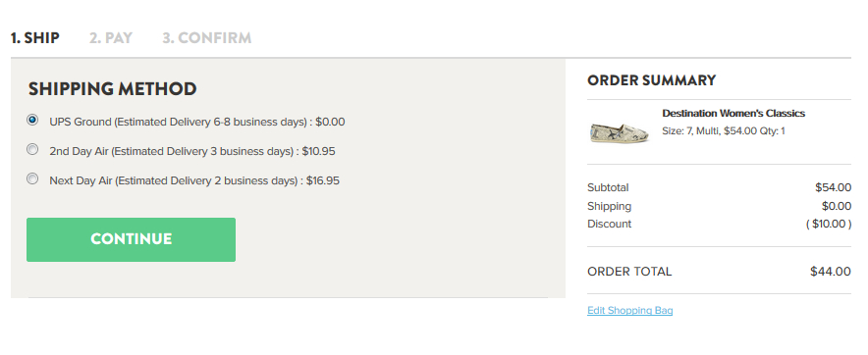Switch to the 2. PAY step
868x355 pixels.
point(111,38)
